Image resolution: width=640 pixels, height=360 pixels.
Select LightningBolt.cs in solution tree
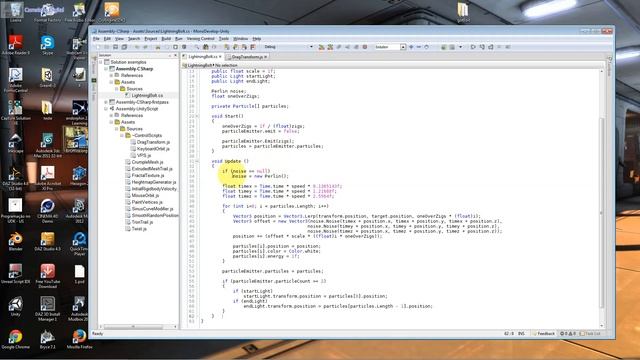coord(147,96)
